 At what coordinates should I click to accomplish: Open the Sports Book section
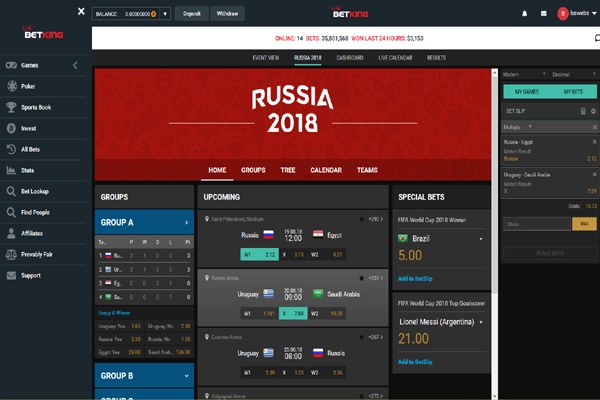(x=36, y=108)
